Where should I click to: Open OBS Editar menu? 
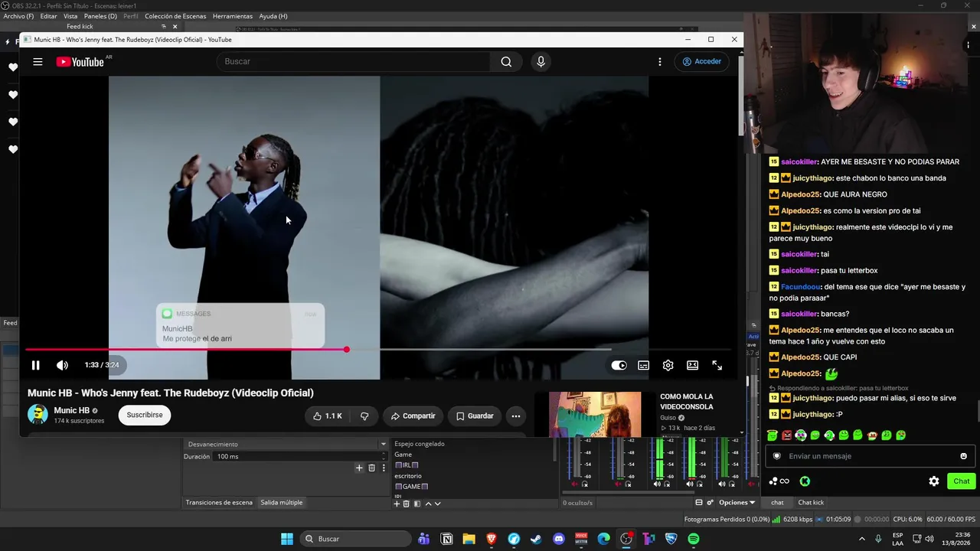[x=48, y=16]
